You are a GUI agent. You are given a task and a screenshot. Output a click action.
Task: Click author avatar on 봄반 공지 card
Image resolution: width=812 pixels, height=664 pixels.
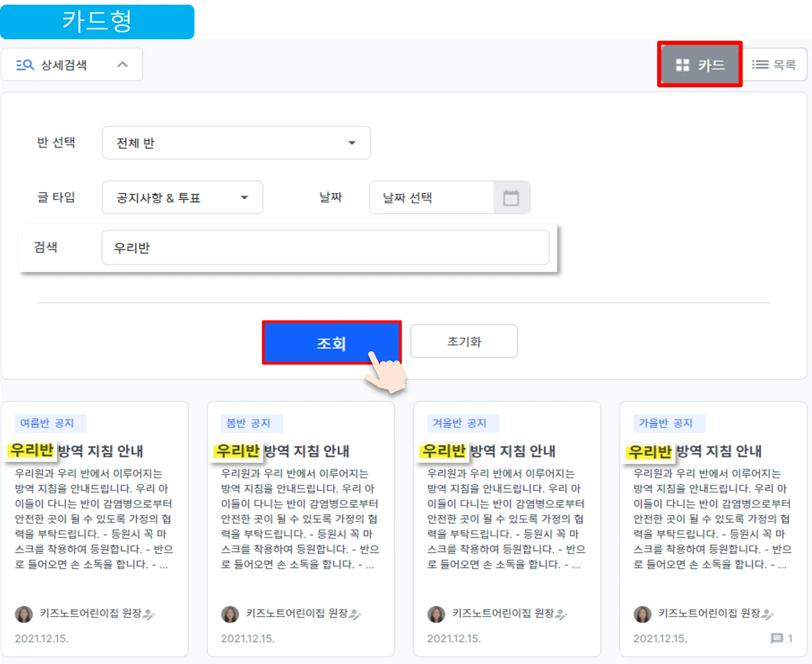230,614
